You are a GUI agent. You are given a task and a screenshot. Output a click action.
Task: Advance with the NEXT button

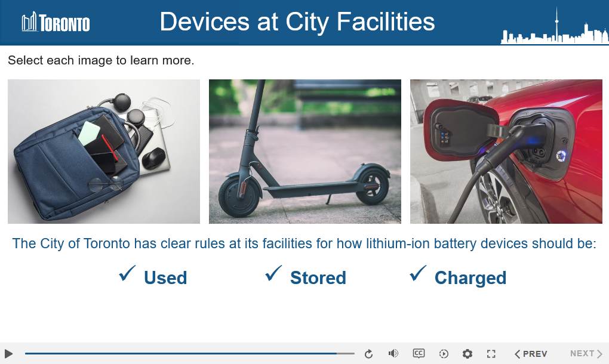click(585, 353)
